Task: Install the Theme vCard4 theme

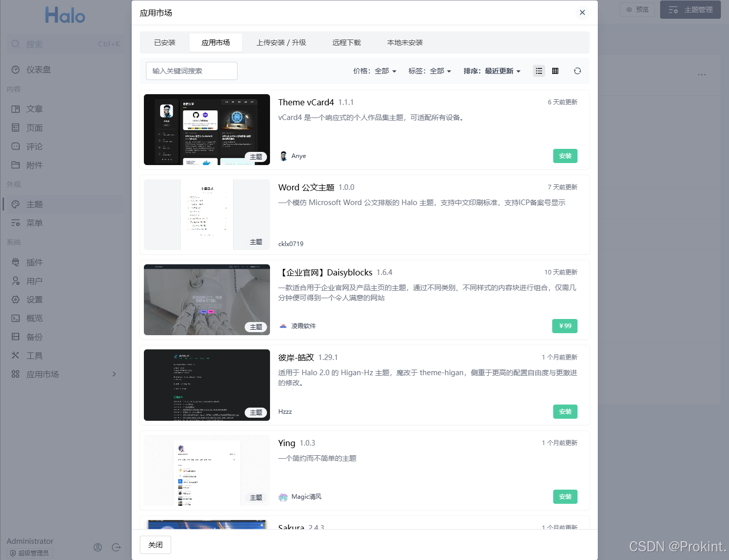Action: pyautogui.click(x=565, y=156)
